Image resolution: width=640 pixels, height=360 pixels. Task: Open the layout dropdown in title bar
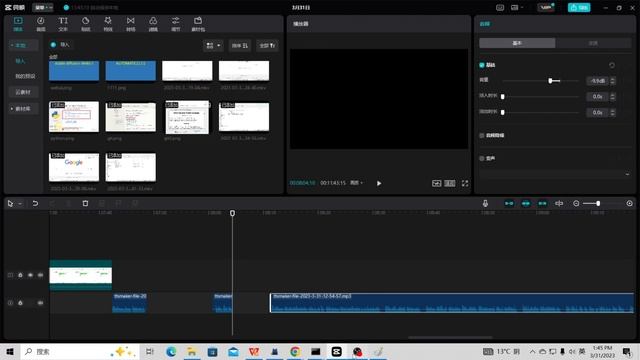tap(517, 7)
